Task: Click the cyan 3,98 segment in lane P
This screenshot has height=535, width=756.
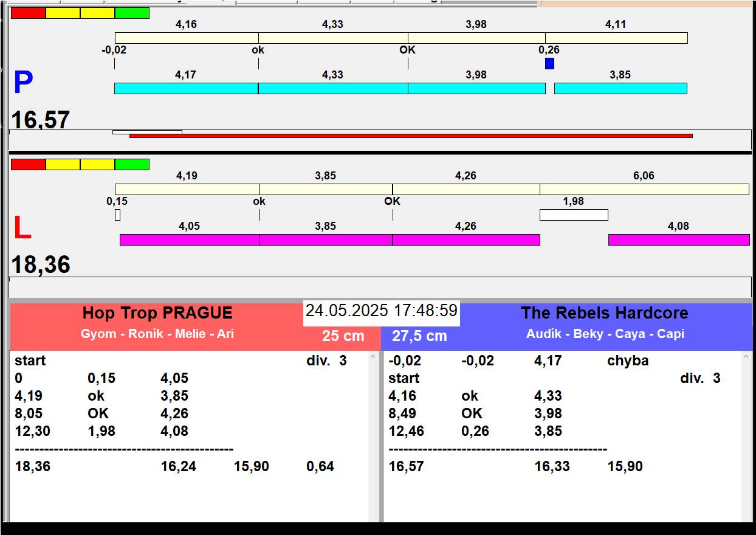Action: pyautogui.click(x=476, y=88)
